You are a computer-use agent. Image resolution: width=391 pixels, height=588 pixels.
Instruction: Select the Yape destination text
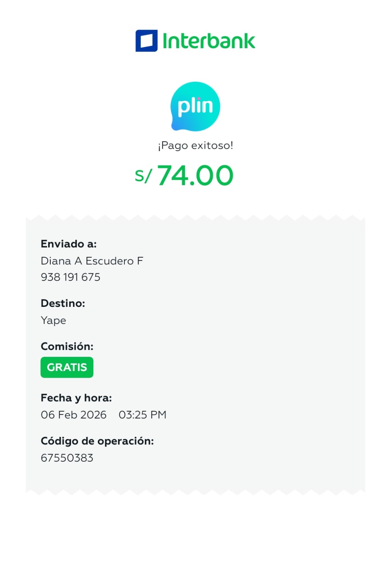(54, 320)
